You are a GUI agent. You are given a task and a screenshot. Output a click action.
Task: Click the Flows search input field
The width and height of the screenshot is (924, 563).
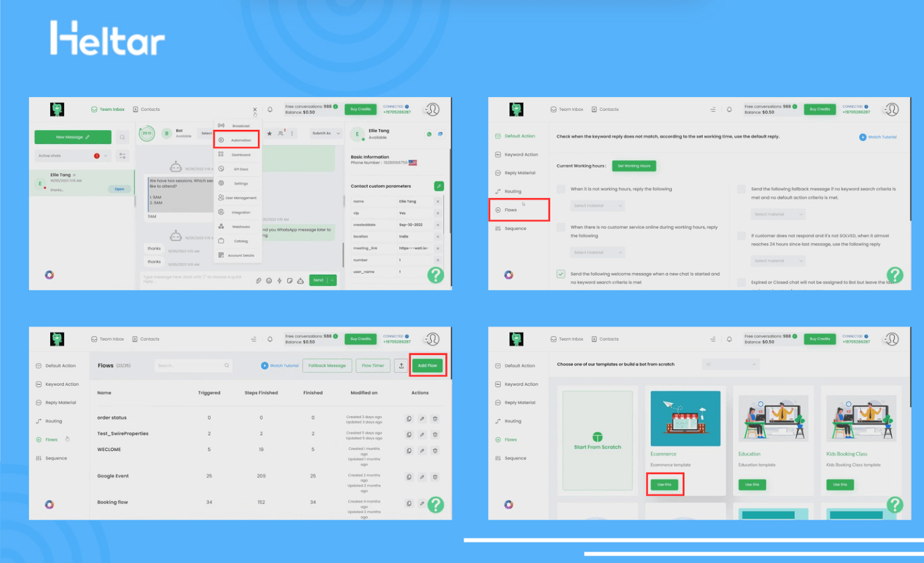(x=193, y=366)
